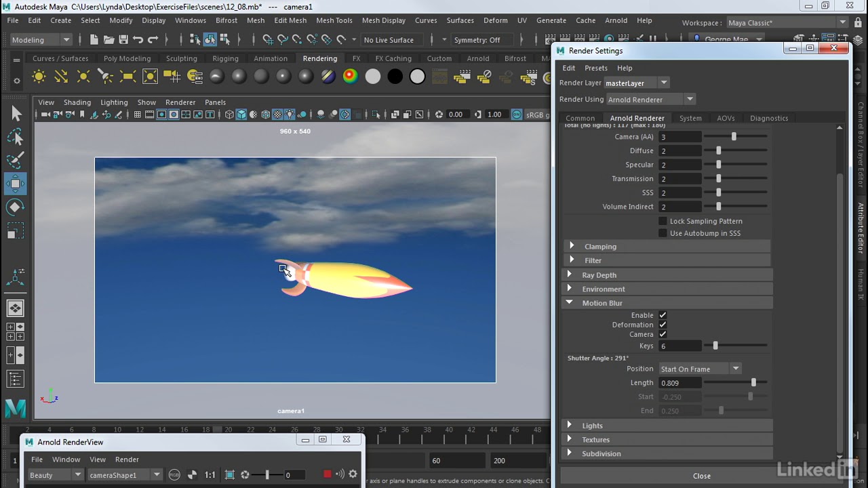Uncheck Motion Blur Enable
The image size is (868, 488).
(x=663, y=315)
